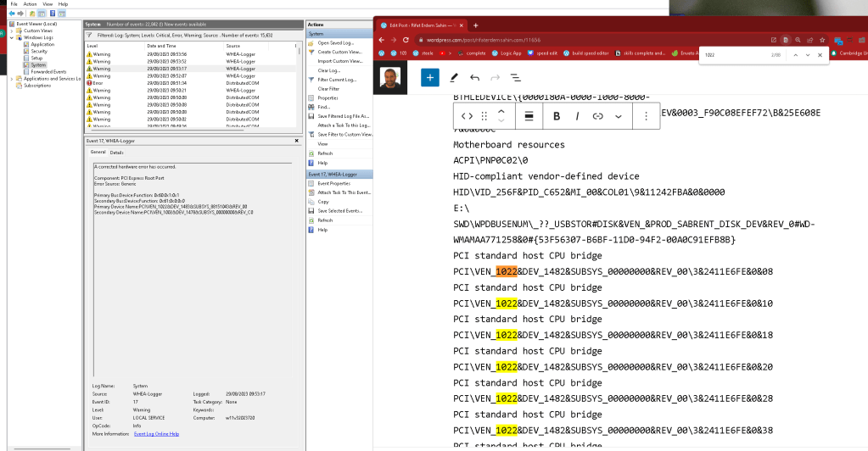Move block up with upward chevron
Screen dimensions: 868x451
(501, 111)
